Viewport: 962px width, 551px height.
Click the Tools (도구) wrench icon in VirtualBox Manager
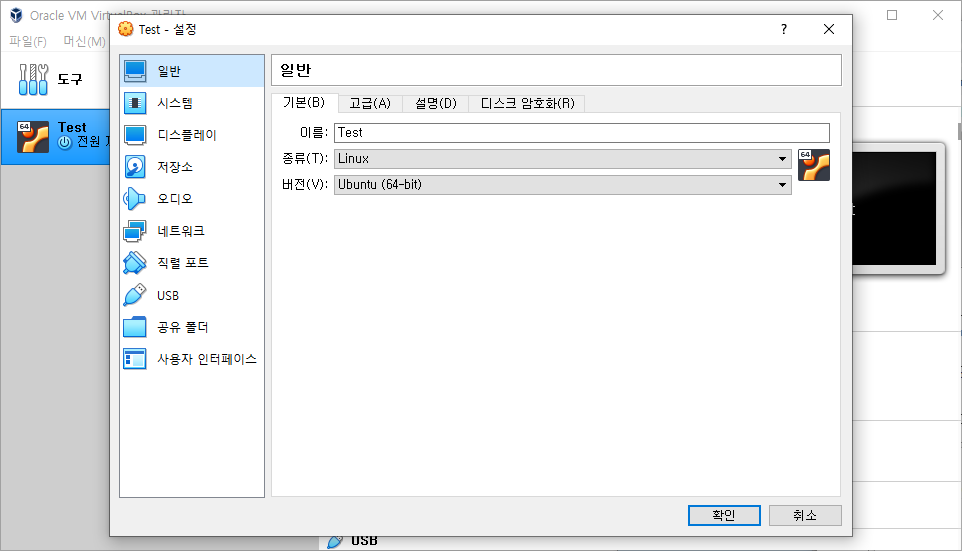click(33, 79)
